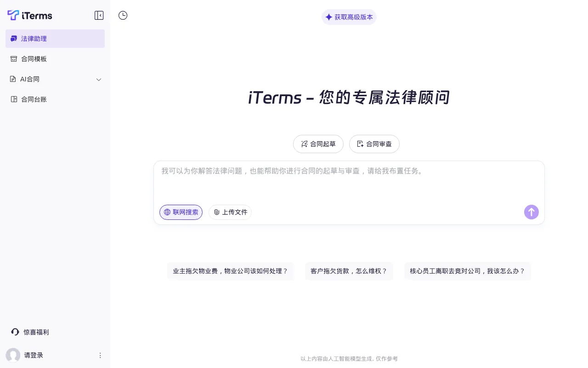
Task: Expand the AI合同 chevron
Action: 99,80
